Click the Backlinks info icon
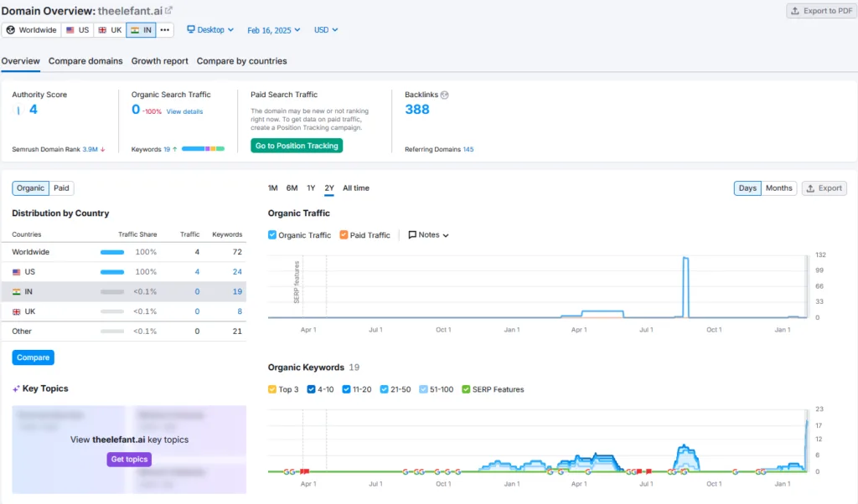858x504 pixels. pos(444,95)
